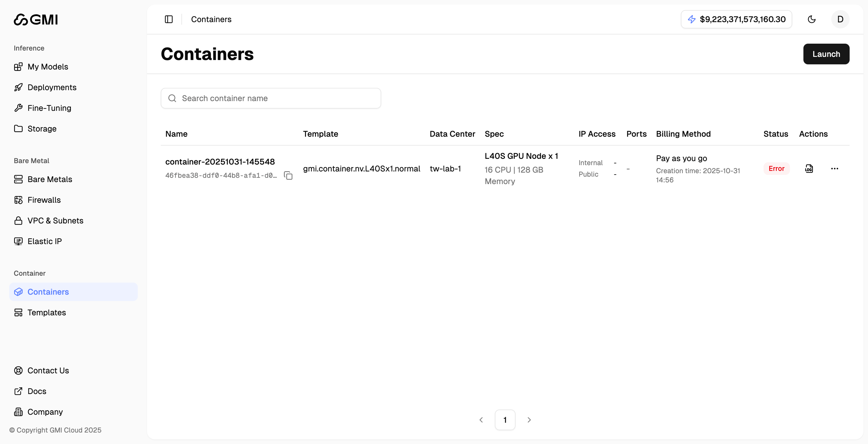The height and width of the screenshot is (444, 868).
Task: Click the GMI logo
Action: pos(36,20)
